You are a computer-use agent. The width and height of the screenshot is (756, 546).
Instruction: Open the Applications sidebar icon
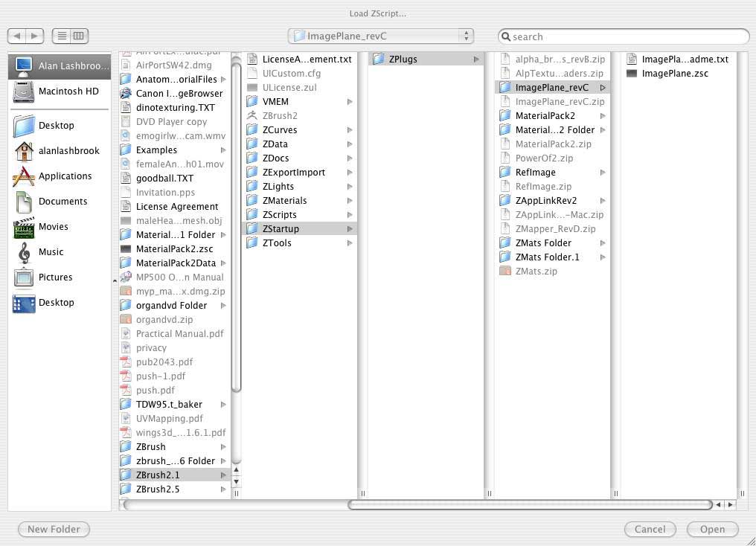click(24, 176)
